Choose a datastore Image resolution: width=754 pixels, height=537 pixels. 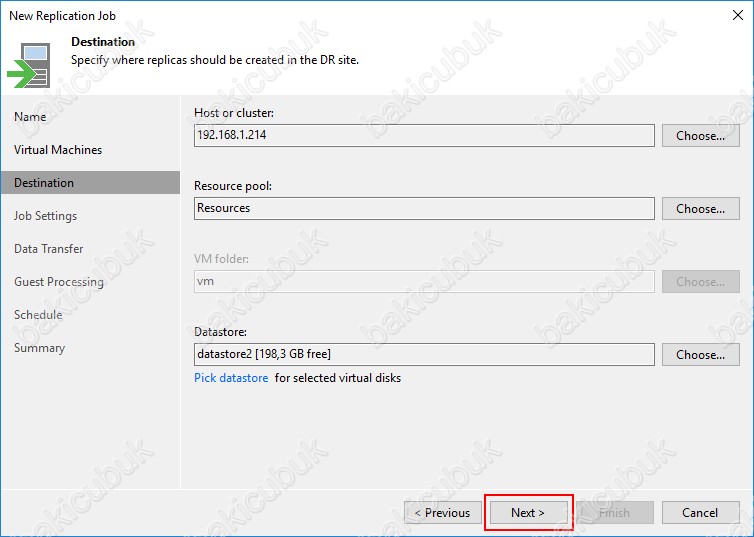coord(701,354)
